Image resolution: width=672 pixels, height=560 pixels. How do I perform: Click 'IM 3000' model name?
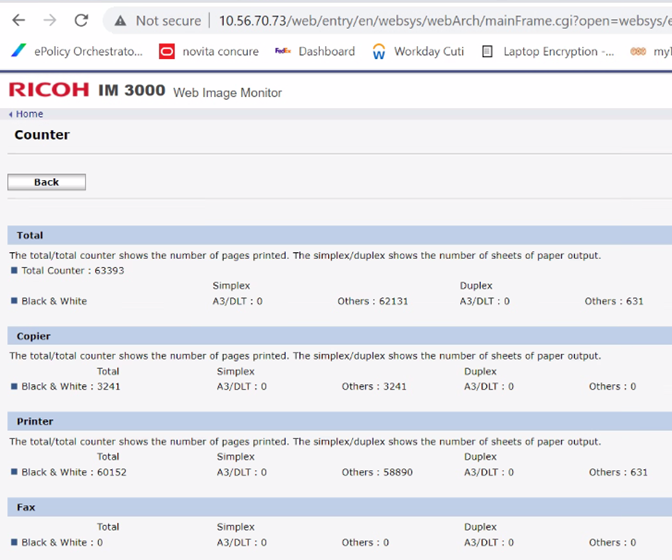[x=132, y=90]
